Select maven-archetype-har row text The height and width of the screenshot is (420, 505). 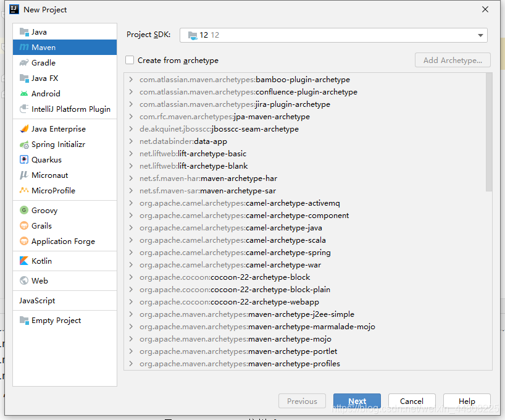pyautogui.click(x=209, y=178)
